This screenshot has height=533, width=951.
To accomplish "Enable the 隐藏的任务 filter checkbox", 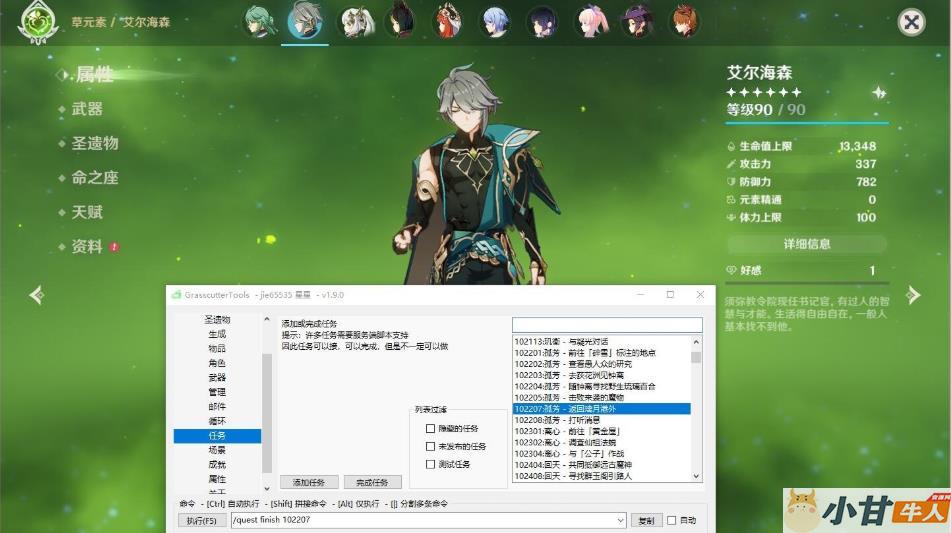I will (431, 429).
